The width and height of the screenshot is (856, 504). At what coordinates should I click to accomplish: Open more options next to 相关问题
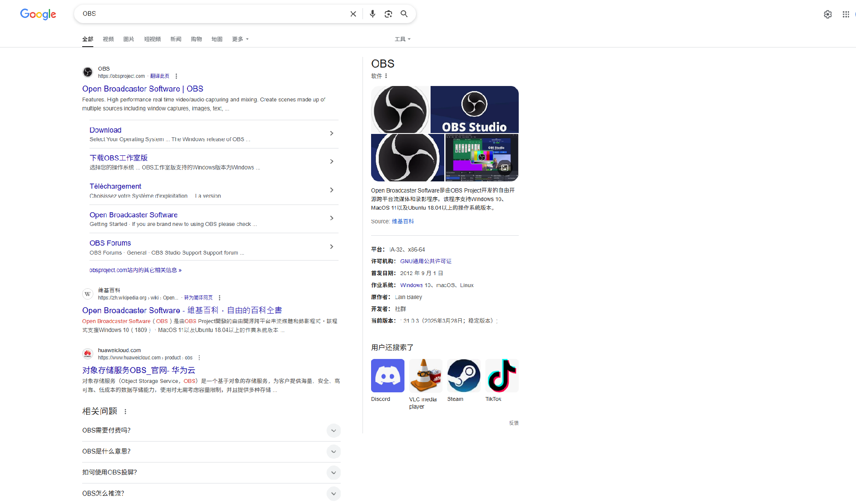[x=125, y=412]
